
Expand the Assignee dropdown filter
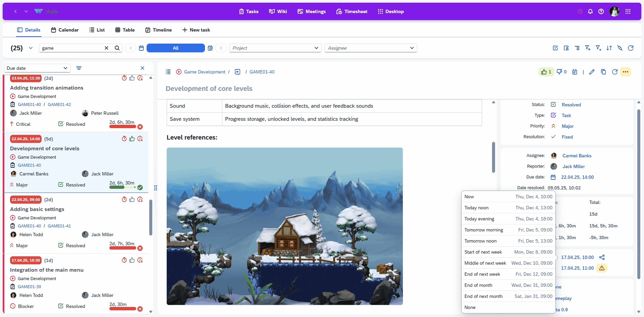click(x=371, y=48)
